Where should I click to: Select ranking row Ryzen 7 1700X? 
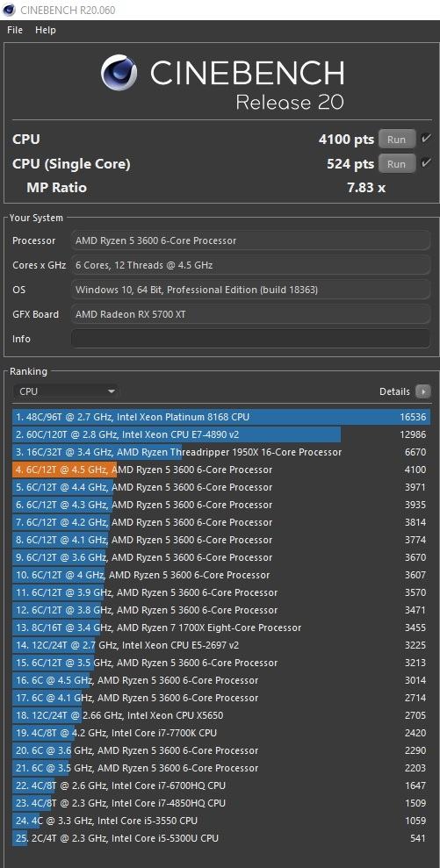tap(221, 628)
